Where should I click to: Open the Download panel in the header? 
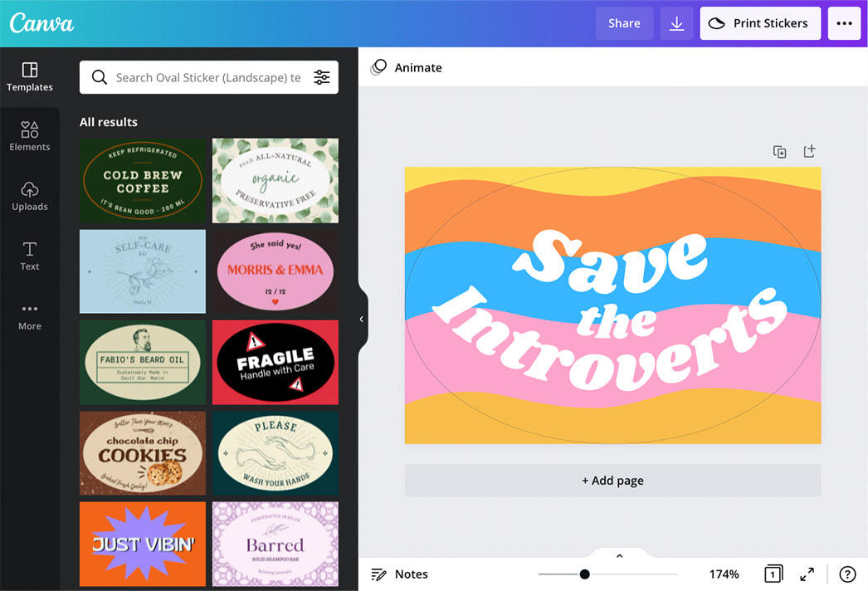pyautogui.click(x=676, y=22)
